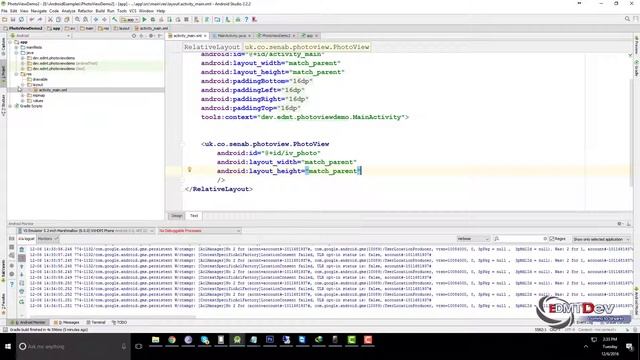Click the Debug app bug icon
This screenshot has height=360, width=640.
(x=153, y=19)
